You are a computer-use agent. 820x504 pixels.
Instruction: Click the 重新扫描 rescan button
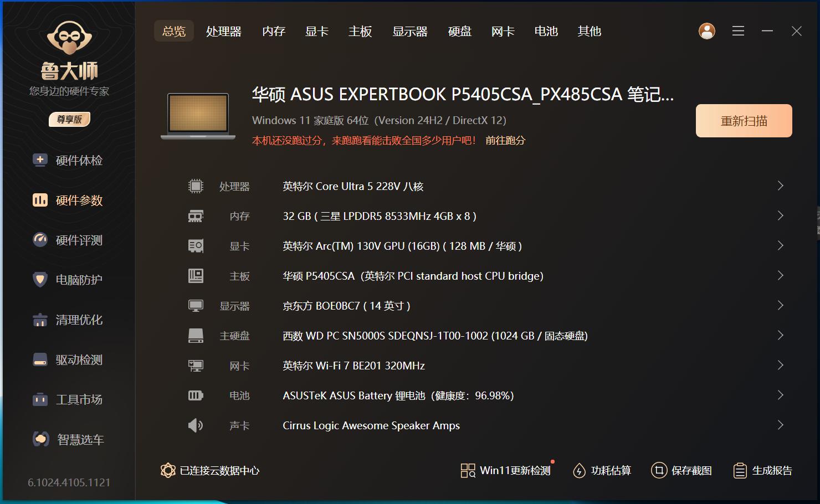[744, 121]
